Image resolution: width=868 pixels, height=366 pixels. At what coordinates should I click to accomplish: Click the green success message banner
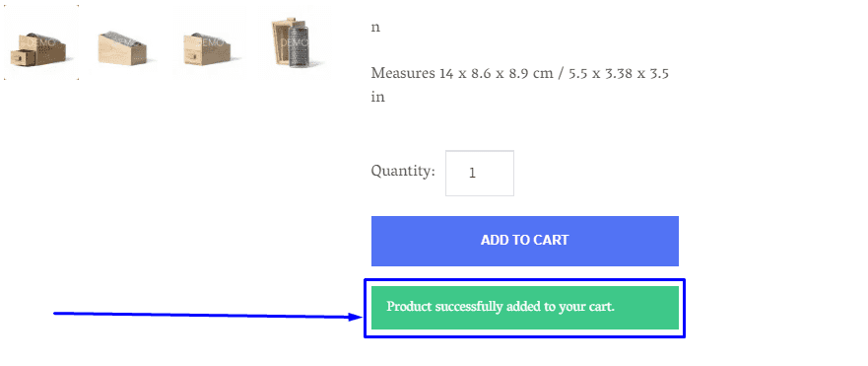[525, 308]
